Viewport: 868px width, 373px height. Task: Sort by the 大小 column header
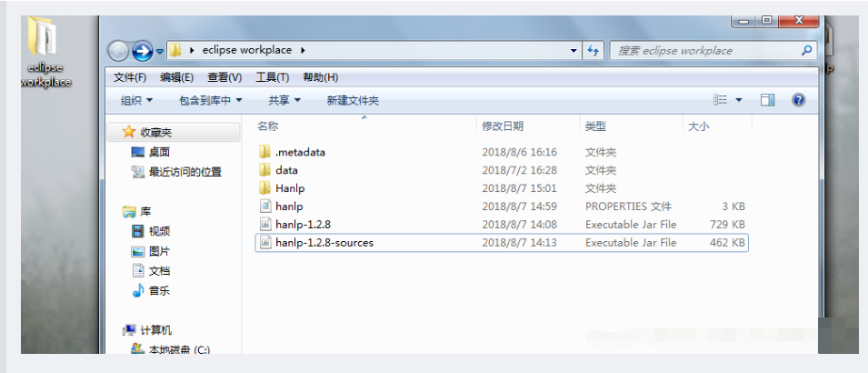pos(698,126)
